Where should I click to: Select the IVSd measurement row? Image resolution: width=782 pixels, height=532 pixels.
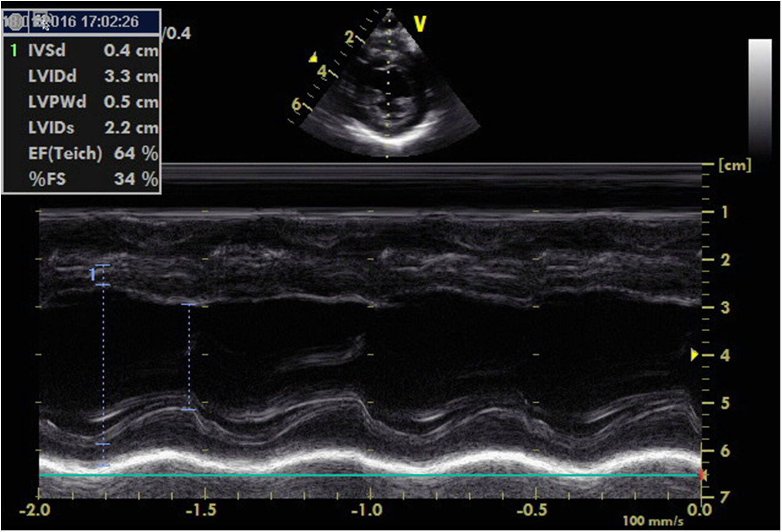click(x=83, y=50)
